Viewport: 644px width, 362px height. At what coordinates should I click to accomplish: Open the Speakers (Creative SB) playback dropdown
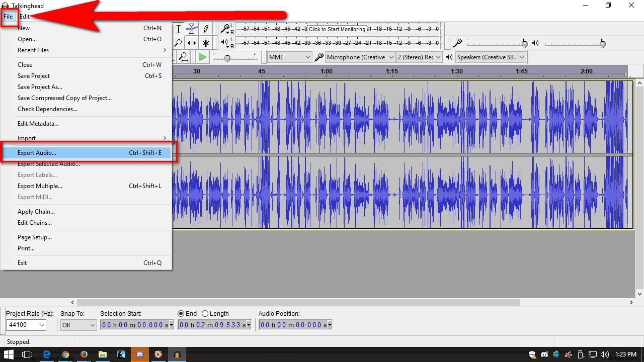[491, 57]
